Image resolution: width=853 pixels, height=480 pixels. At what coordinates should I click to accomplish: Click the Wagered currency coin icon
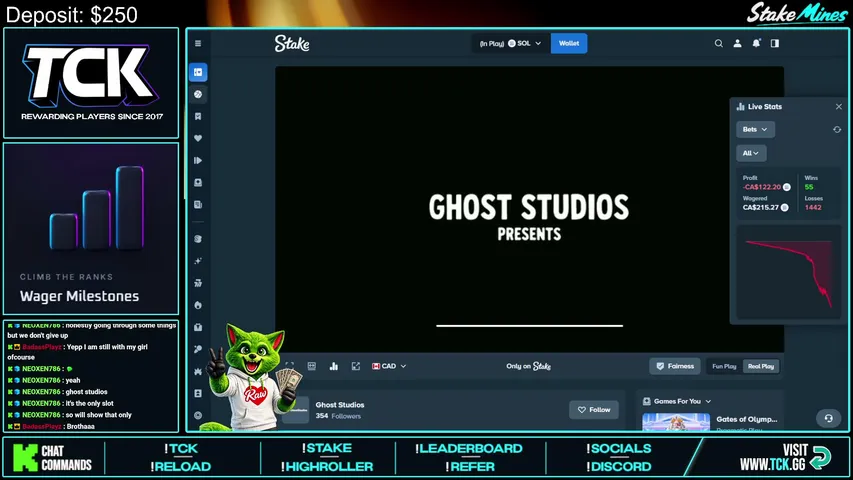[784, 207]
